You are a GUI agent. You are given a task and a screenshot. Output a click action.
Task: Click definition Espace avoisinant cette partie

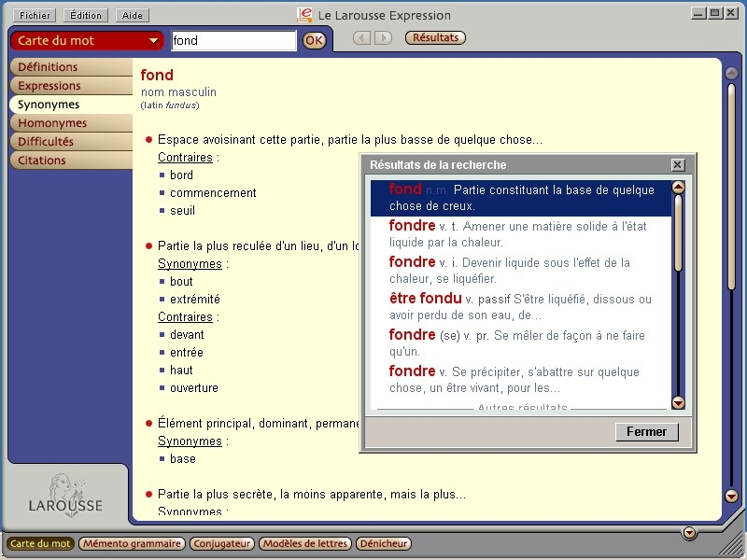(x=349, y=139)
